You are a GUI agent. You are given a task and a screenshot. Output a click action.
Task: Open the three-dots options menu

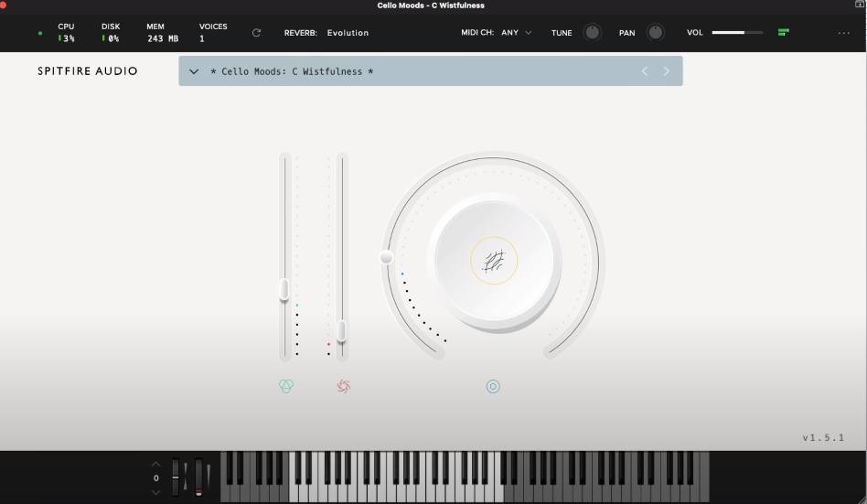pyautogui.click(x=844, y=33)
